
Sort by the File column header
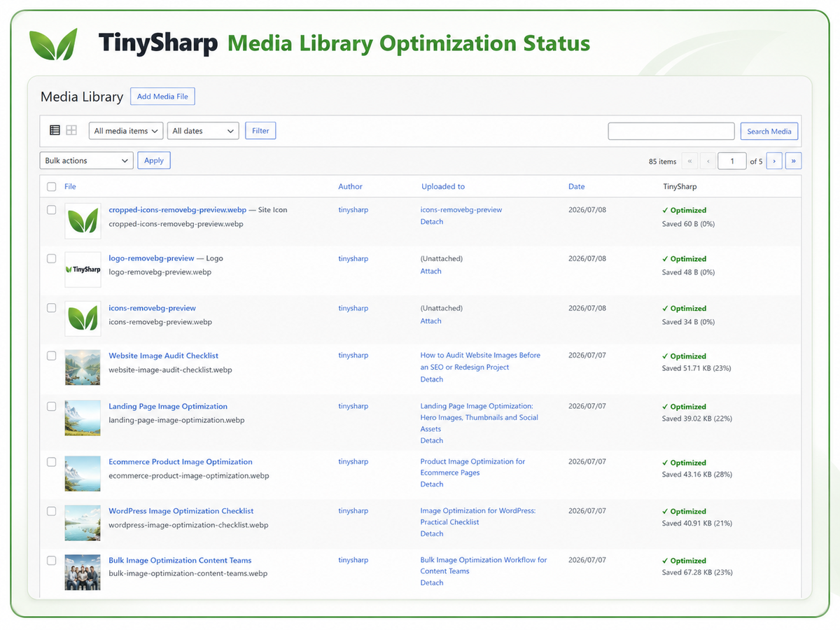(70, 187)
